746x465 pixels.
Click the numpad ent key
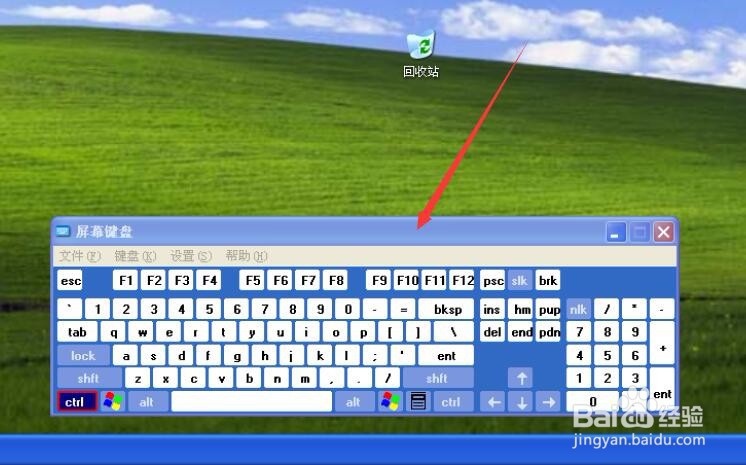point(662,390)
